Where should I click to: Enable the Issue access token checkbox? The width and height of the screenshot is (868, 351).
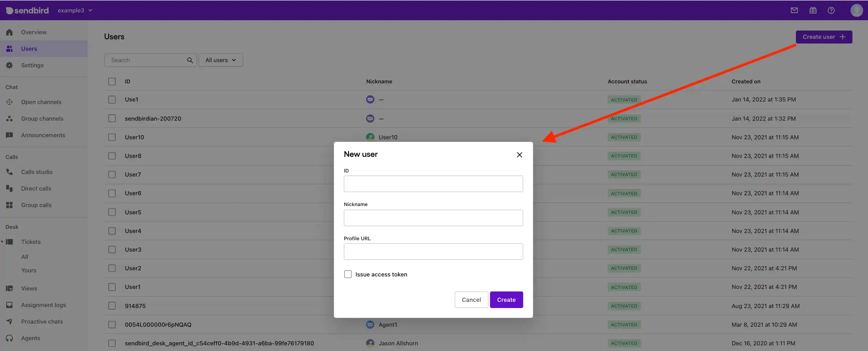(347, 274)
